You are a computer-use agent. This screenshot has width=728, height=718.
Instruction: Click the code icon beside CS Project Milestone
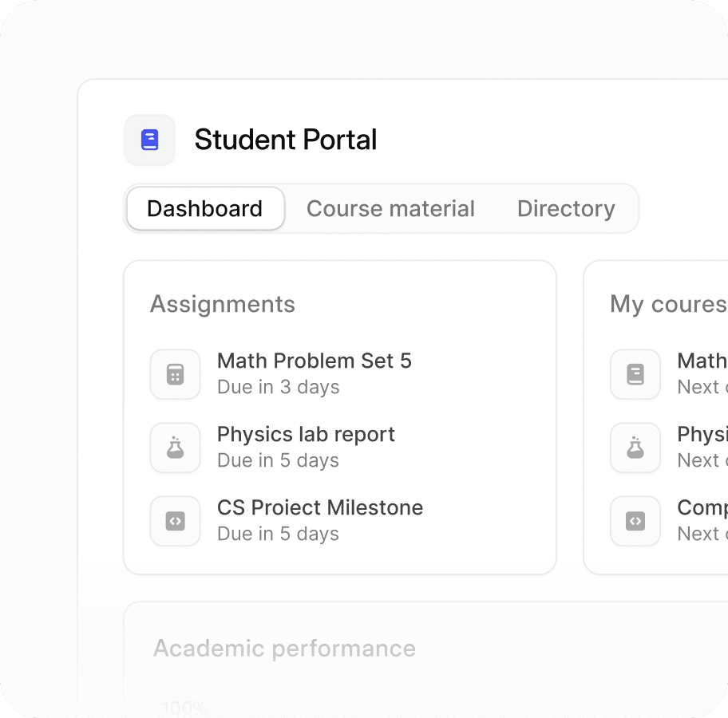click(176, 521)
